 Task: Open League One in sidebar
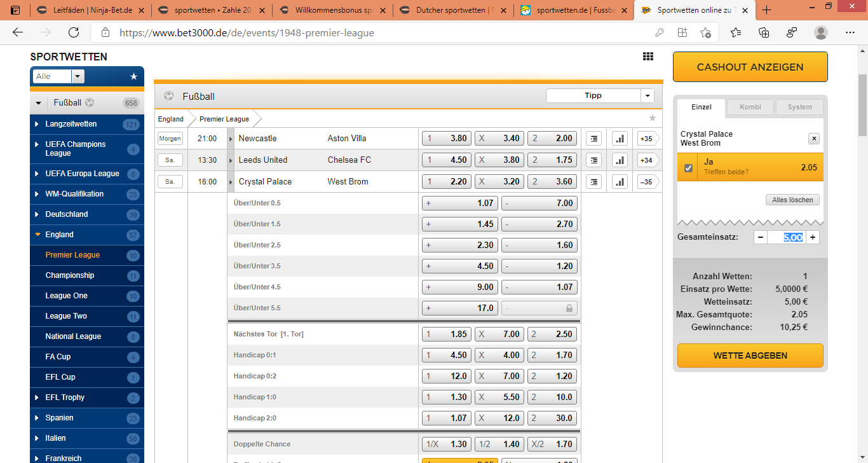[x=87, y=296]
